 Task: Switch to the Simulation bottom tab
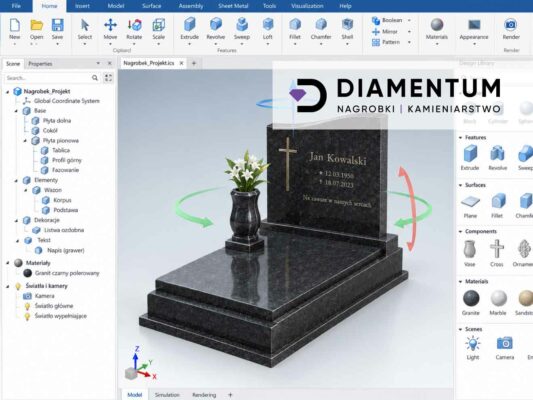[x=167, y=395]
